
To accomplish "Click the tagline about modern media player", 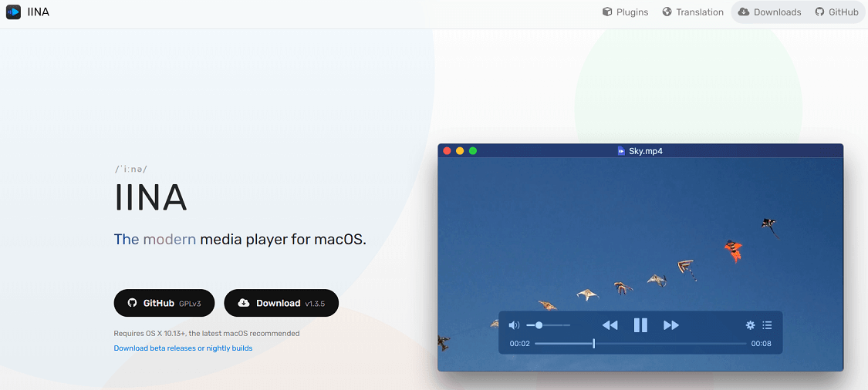I will pos(240,240).
